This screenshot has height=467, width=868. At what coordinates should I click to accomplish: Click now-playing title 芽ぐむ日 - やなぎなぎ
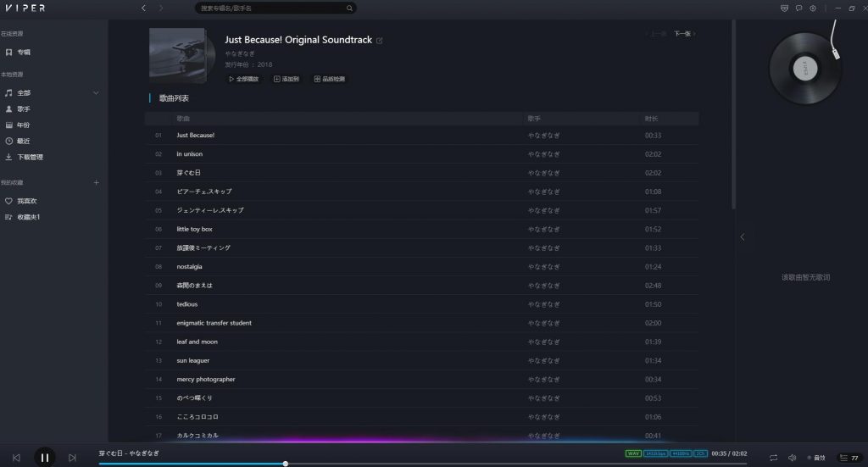point(129,453)
